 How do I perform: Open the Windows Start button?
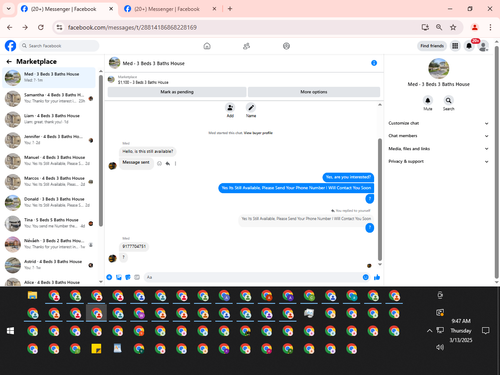(10, 331)
